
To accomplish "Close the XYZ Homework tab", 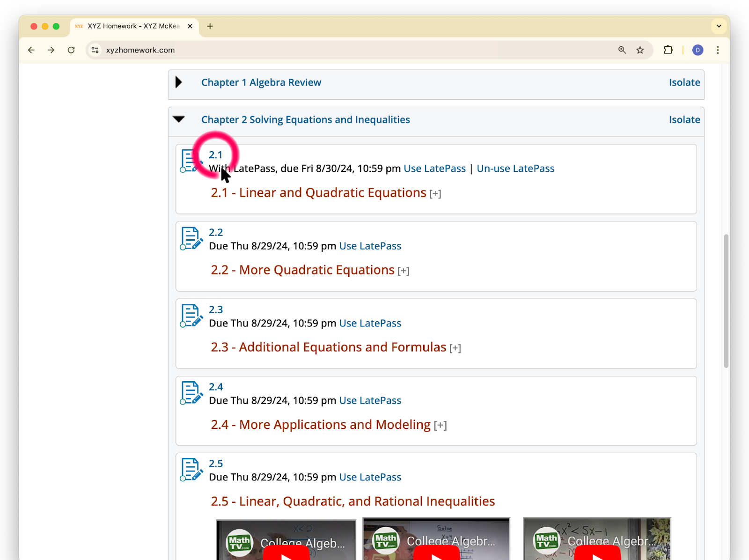I will pos(190,26).
